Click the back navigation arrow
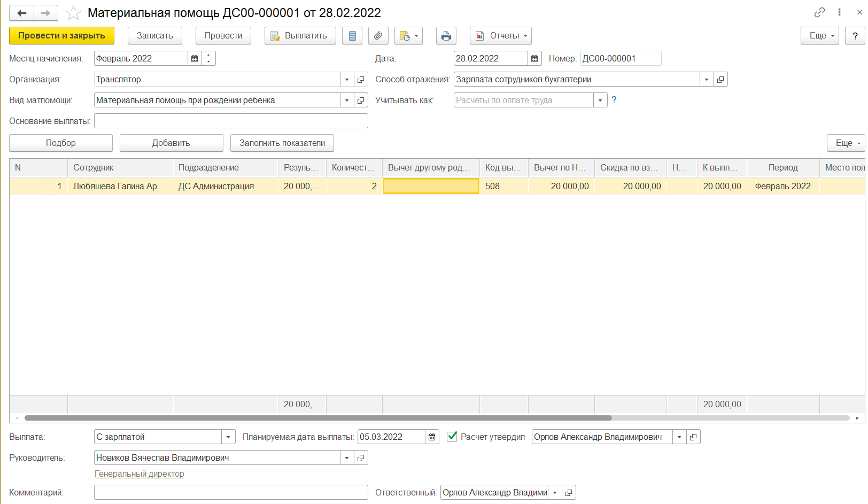The height and width of the screenshot is (504, 868). tap(22, 13)
